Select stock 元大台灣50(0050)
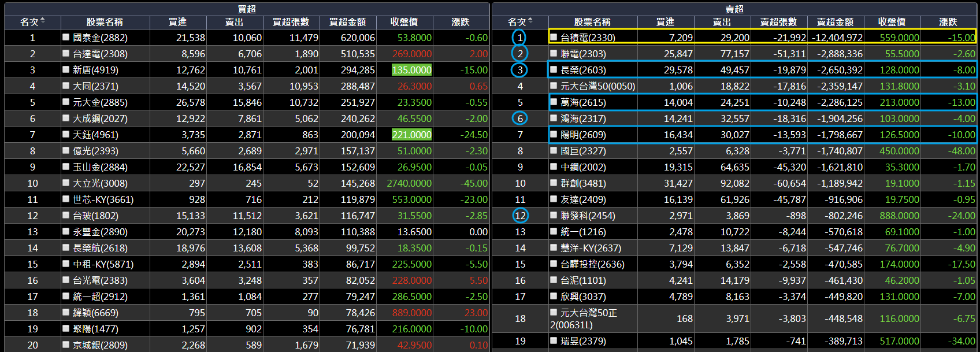This screenshot has height=352, width=980. tap(597, 86)
